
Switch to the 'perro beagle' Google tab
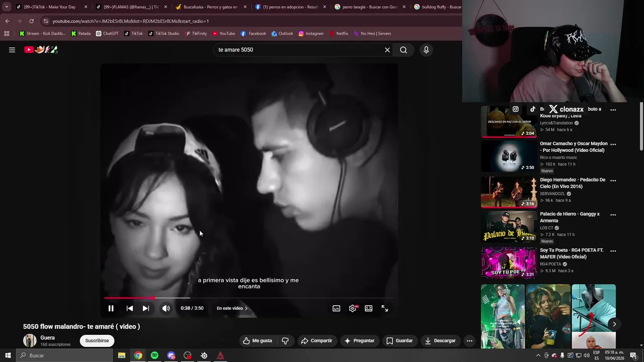pos(370,7)
